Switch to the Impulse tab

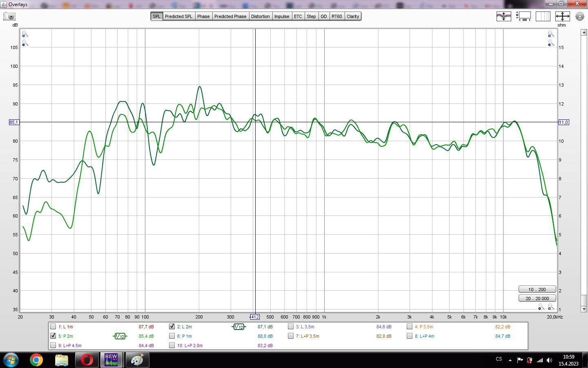[281, 16]
